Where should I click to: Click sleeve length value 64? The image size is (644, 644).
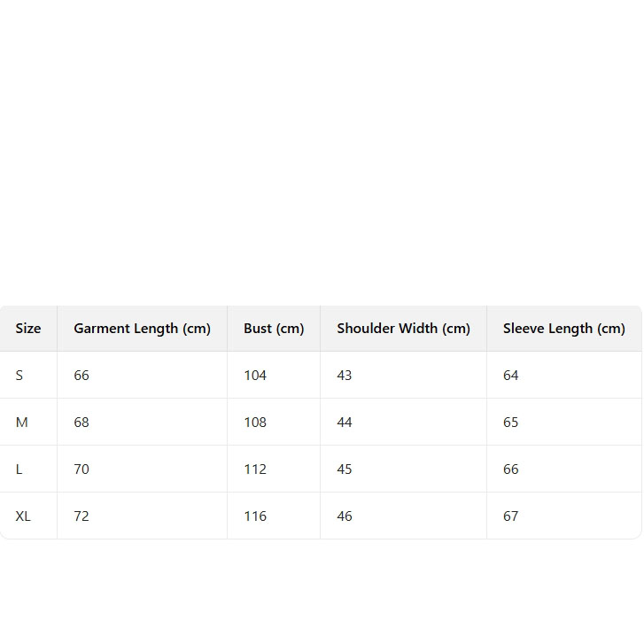[511, 376]
